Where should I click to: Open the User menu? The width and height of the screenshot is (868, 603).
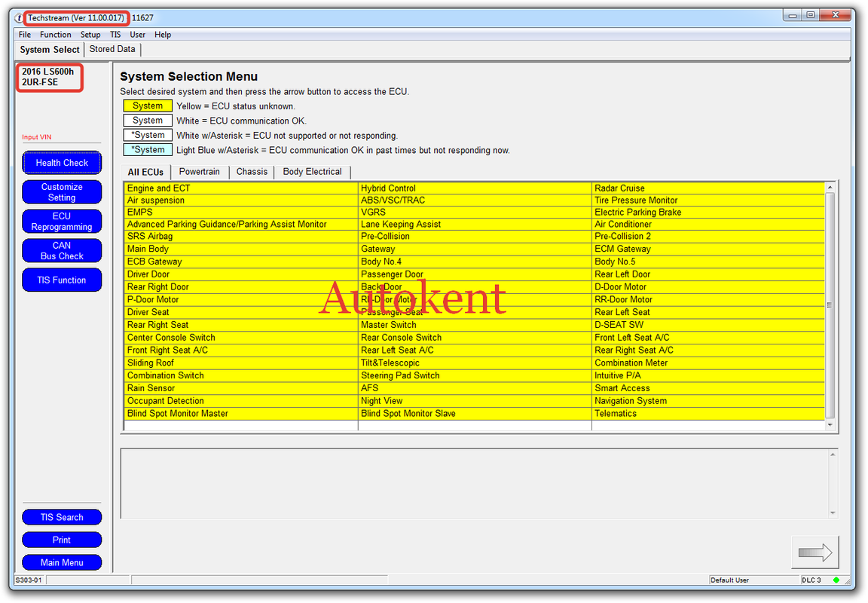[x=137, y=35]
